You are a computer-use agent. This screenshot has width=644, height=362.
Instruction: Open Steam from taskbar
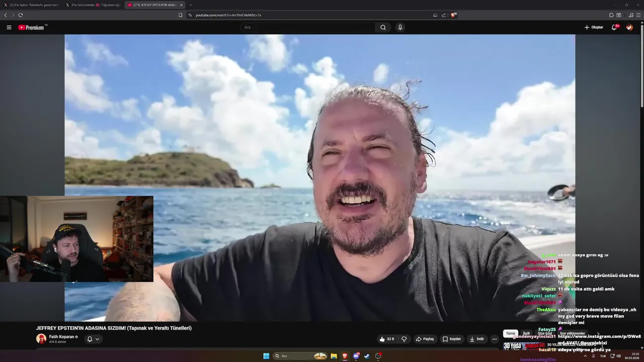[367, 356]
